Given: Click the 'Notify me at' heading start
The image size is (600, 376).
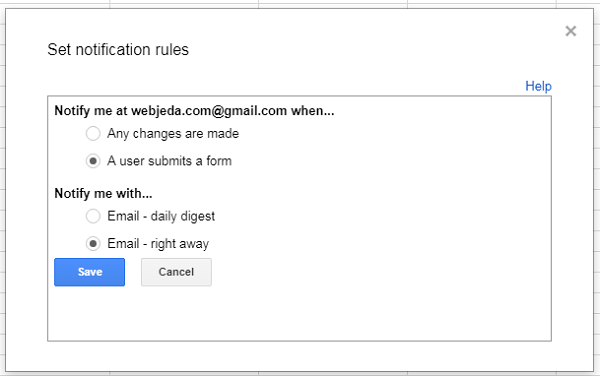Looking at the screenshot, I should coord(91,111).
